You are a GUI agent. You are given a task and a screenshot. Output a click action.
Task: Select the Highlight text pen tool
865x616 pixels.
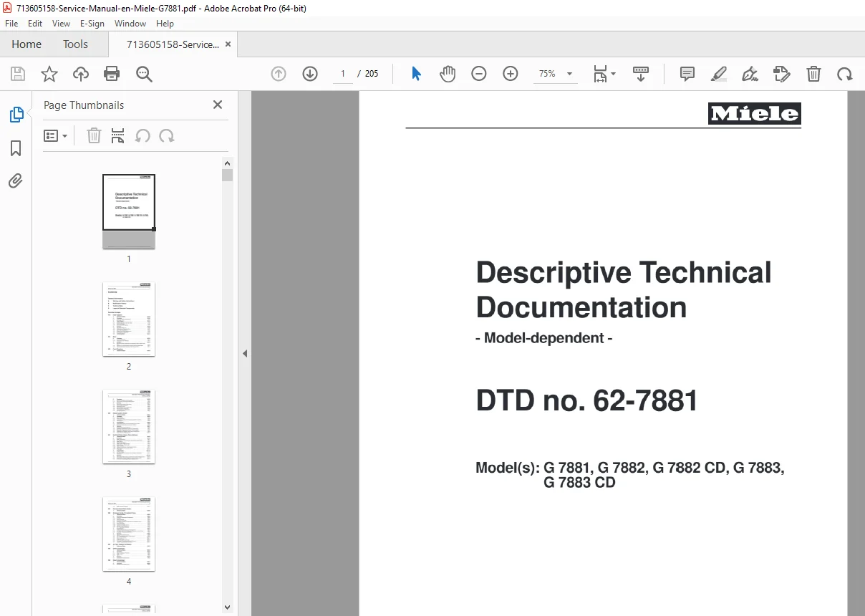click(719, 74)
